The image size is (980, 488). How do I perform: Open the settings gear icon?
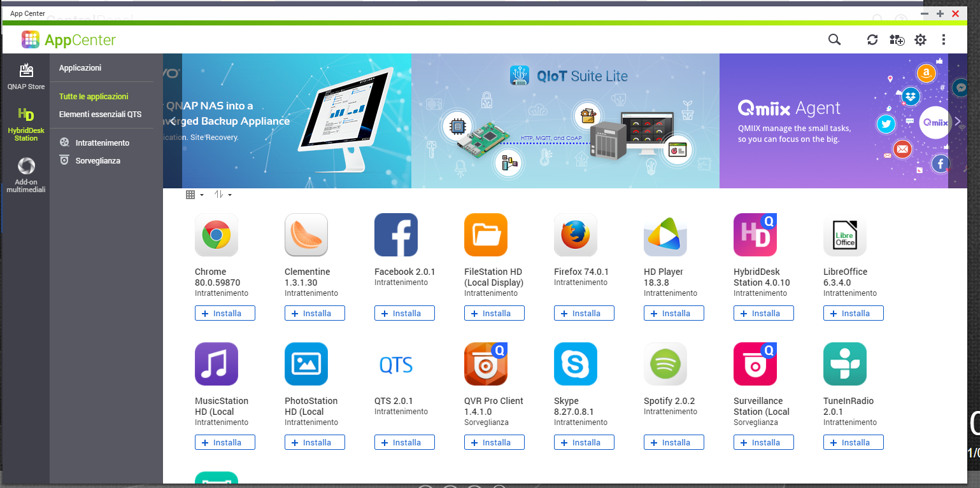tap(920, 39)
